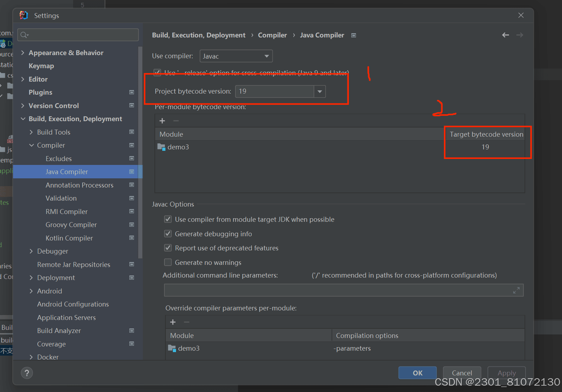Viewport: 562px width, 392px height.
Task: Open the Project bytecode version dropdown arrow
Action: (320, 91)
